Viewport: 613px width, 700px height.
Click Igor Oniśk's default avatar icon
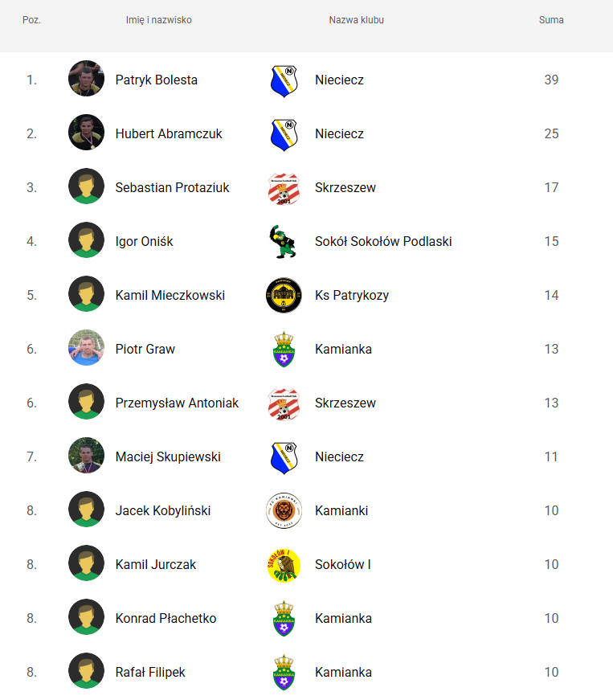(x=86, y=240)
